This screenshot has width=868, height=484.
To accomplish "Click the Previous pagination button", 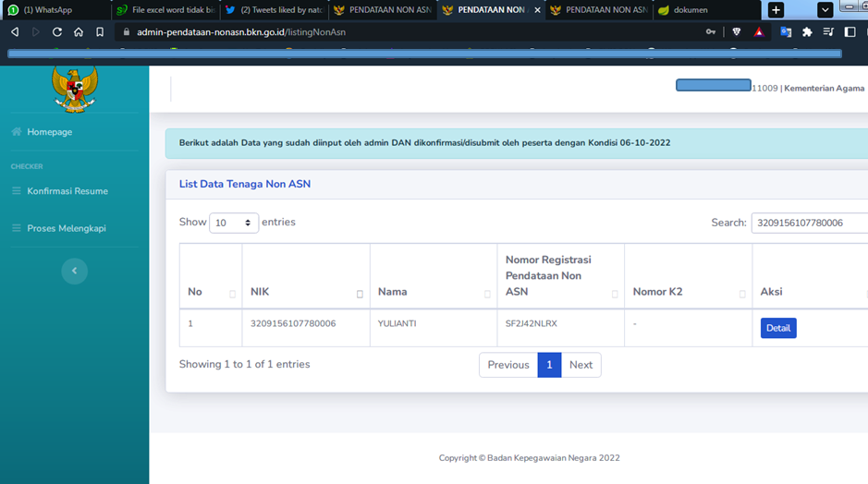I will point(508,365).
